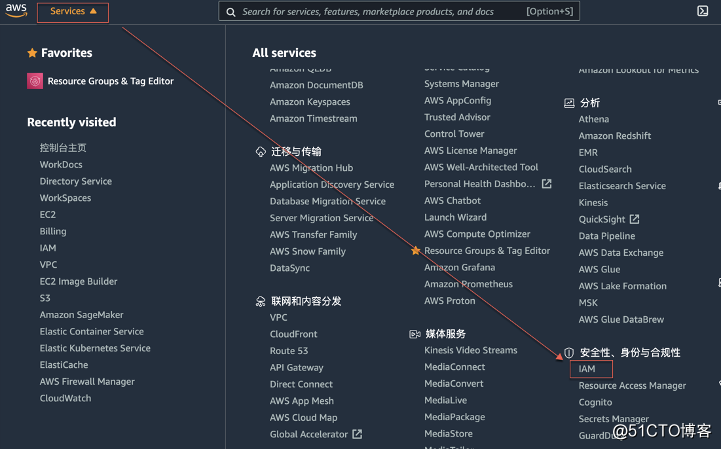Open AWS Compute Optimizer

(477, 234)
